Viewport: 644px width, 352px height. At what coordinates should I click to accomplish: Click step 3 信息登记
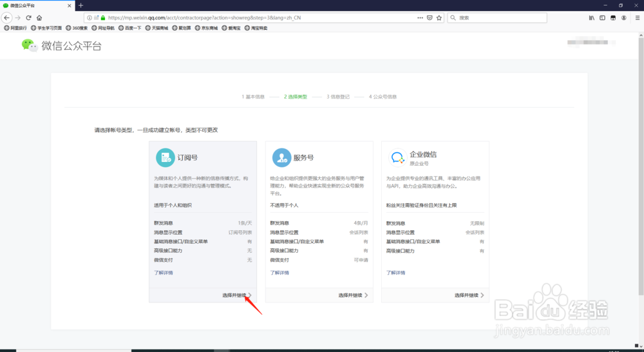[338, 97]
